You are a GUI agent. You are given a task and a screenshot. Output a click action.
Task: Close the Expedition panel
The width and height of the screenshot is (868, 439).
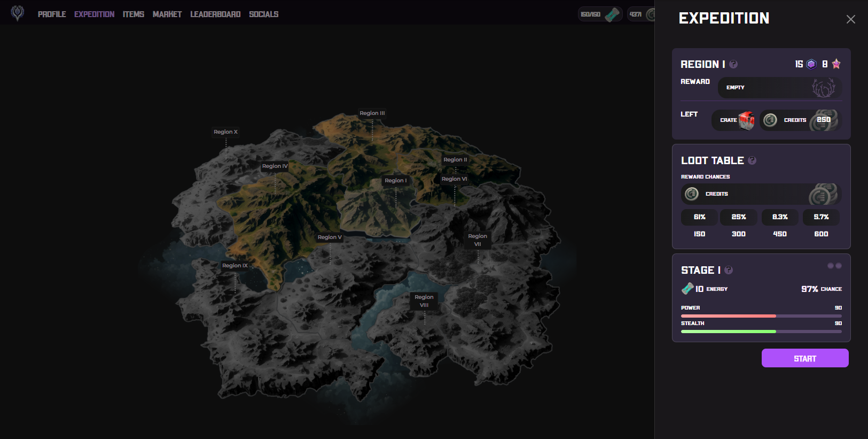tap(851, 19)
